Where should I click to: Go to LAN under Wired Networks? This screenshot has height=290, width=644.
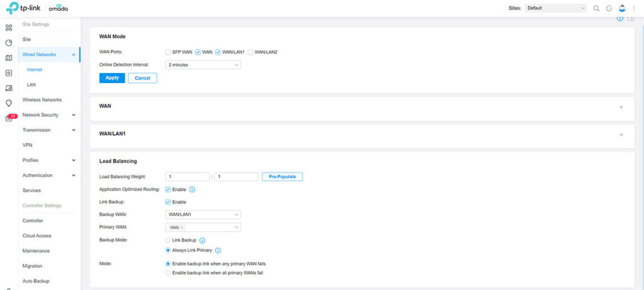pyautogui.click(x=31, y=84)
